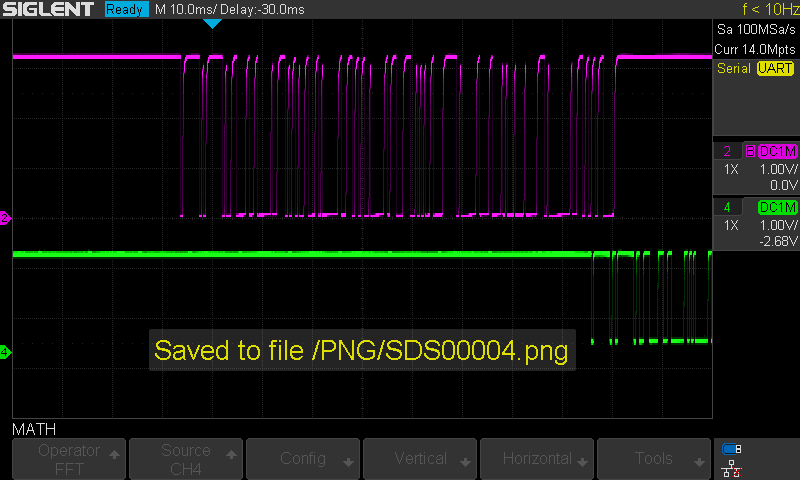
Task: Expand the Config submenu
Action: [x=303, y=458]
